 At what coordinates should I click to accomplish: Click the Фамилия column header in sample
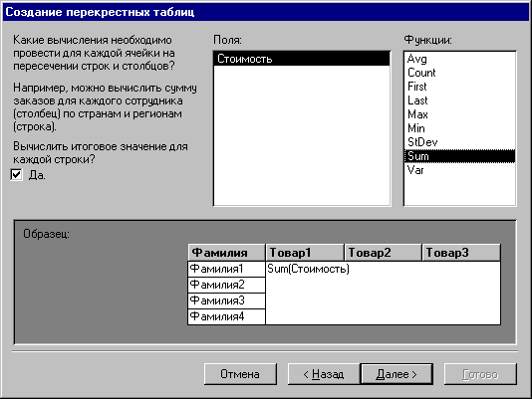[226, 252]
